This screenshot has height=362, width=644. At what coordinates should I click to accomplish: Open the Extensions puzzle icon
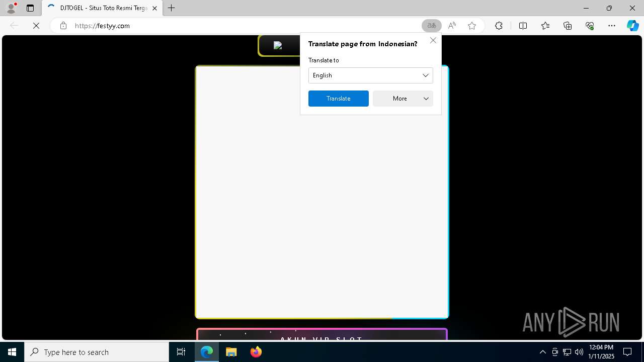pyautogui.click(x=499, y=26)
